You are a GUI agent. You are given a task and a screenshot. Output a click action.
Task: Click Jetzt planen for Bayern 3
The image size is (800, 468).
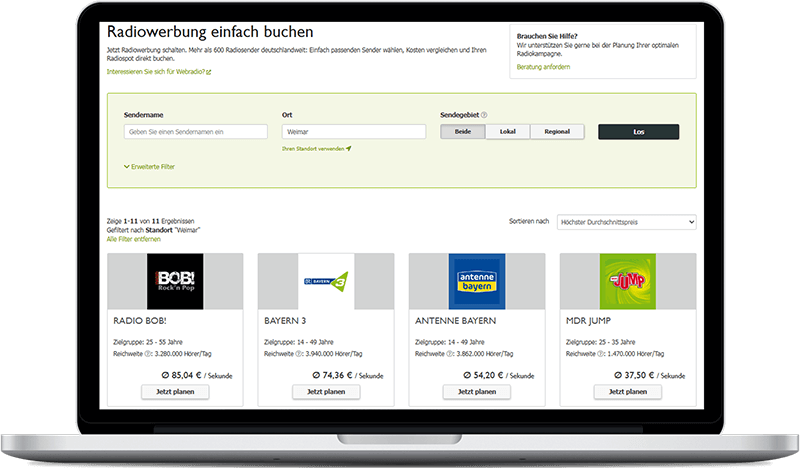pyautogui.click(x=326, y=392)
